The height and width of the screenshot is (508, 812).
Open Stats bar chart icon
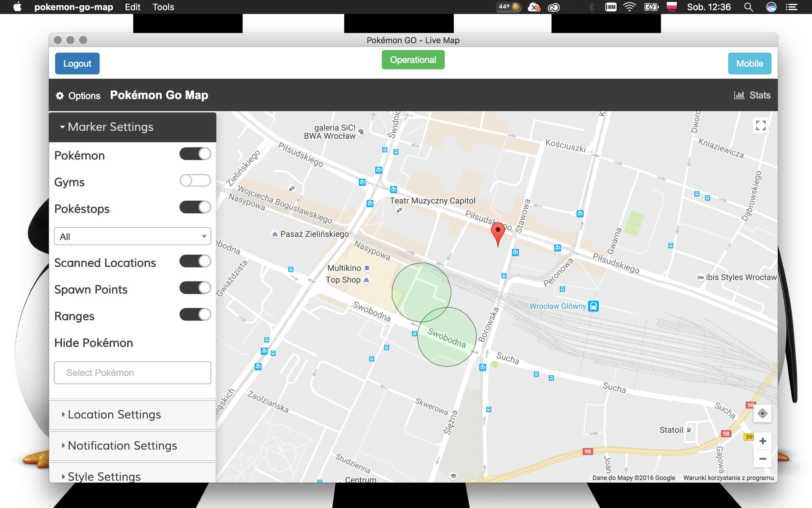click(739, 95)
